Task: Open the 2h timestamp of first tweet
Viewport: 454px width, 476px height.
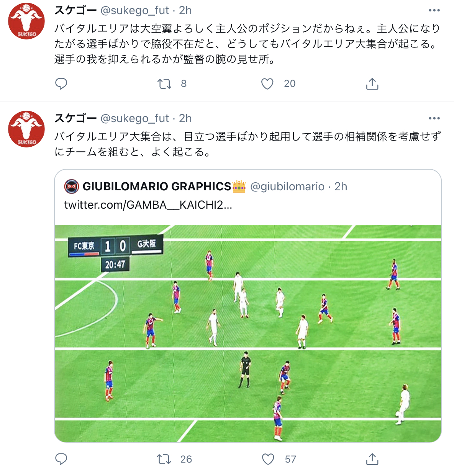Action: [x=185, y=10]
